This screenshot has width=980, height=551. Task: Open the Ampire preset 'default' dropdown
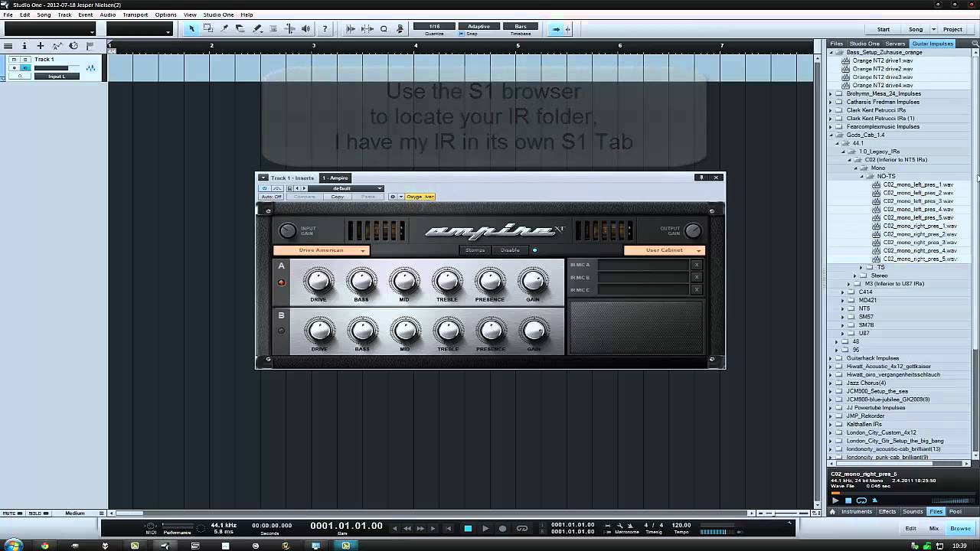point(346,188)
